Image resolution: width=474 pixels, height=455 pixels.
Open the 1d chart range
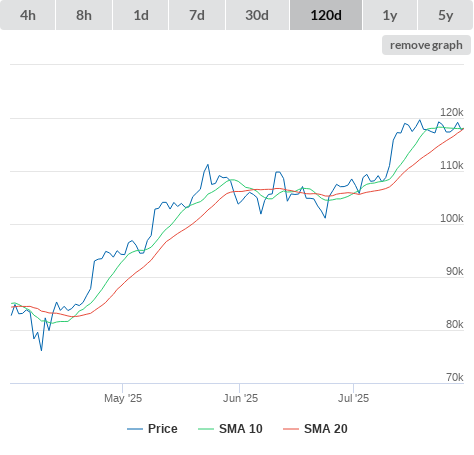coord(141,15)
